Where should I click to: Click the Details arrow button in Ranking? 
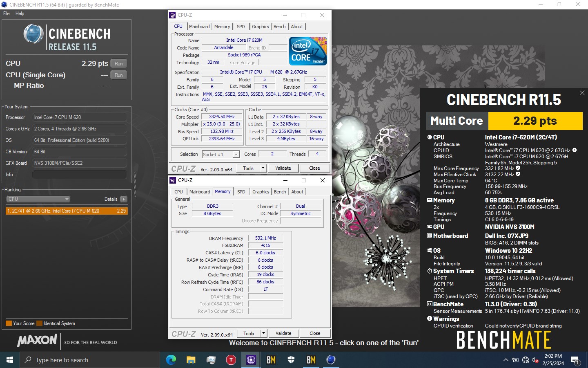(124, 199)
